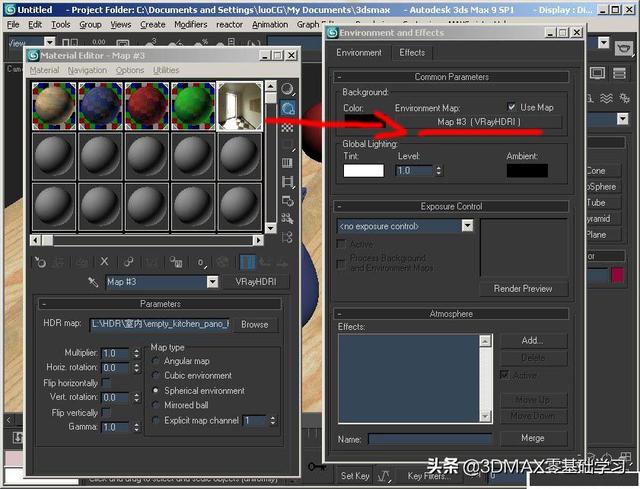Click the Pick Material eyedropper icon
Image resolution: width=640 pixels, height=489 pixels.
pos(93,282)
